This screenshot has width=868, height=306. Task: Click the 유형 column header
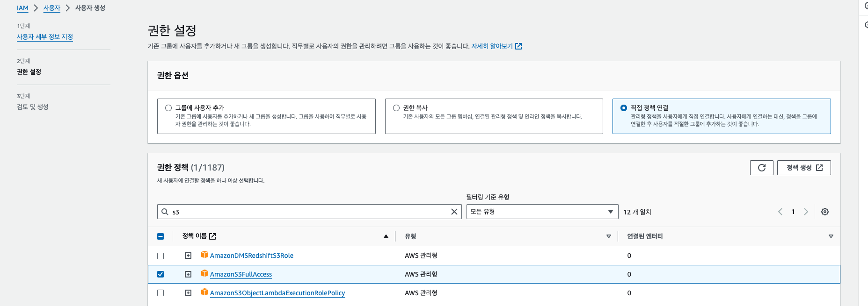click(410, 236)
